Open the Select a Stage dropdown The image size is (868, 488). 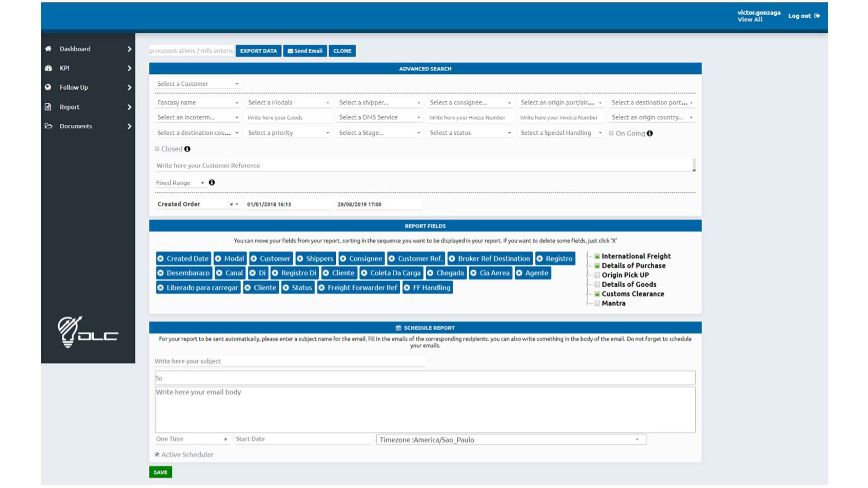point(379,133)
